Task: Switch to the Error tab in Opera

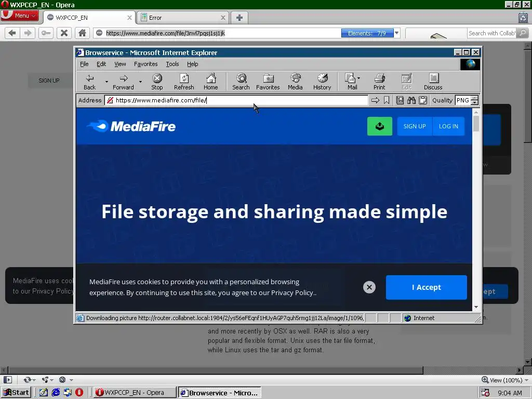Action: pyautogui.click(x=182, y=18)
